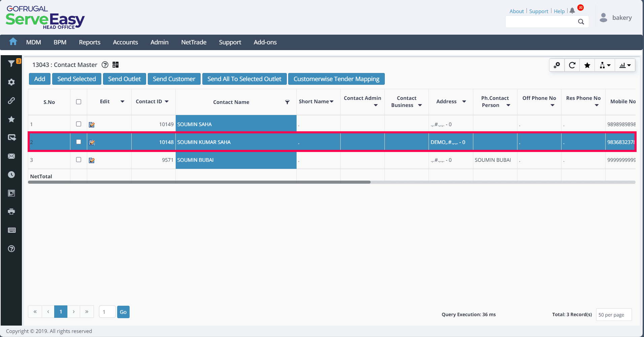Click Send All To Selected Outlet
644x337 pixels.
click(x=244, y=79)
